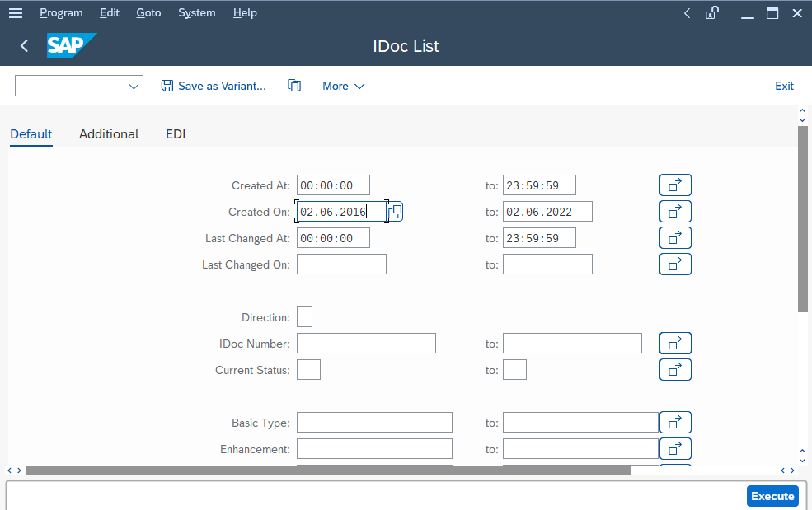Image resolution: width=812 pixels, height=510 pixels.
Task: Click the SAP logo
Action: [x=72, y=45]
